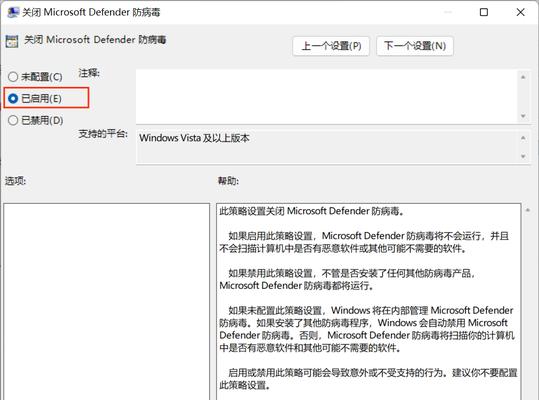Click inside the 注释 comment text box
The width and height of the screenshot is (539, 400).
pos(327,97)
